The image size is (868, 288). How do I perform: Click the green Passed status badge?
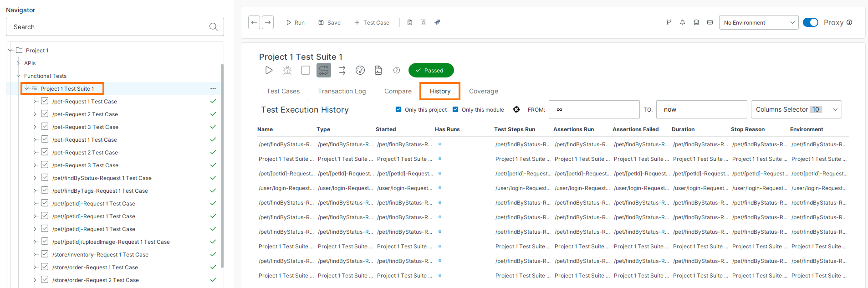pyautogui.click(x=431, y=70)
